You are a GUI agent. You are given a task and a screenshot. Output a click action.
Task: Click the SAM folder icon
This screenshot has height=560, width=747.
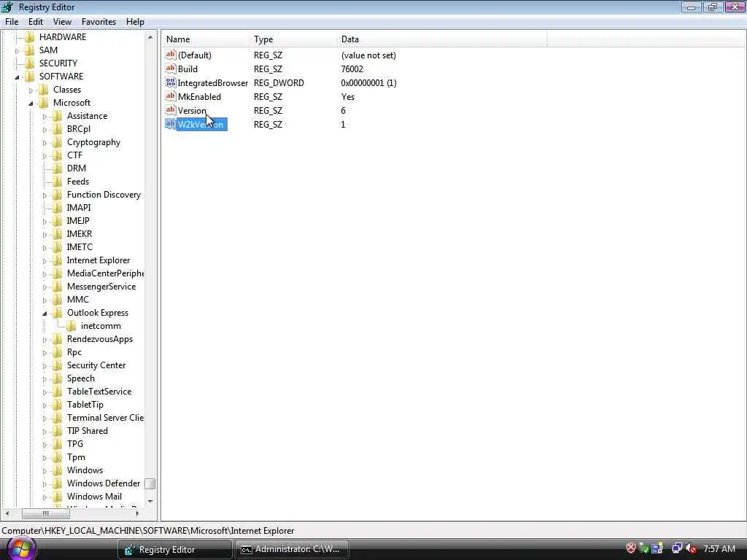(x=30, y=50)
